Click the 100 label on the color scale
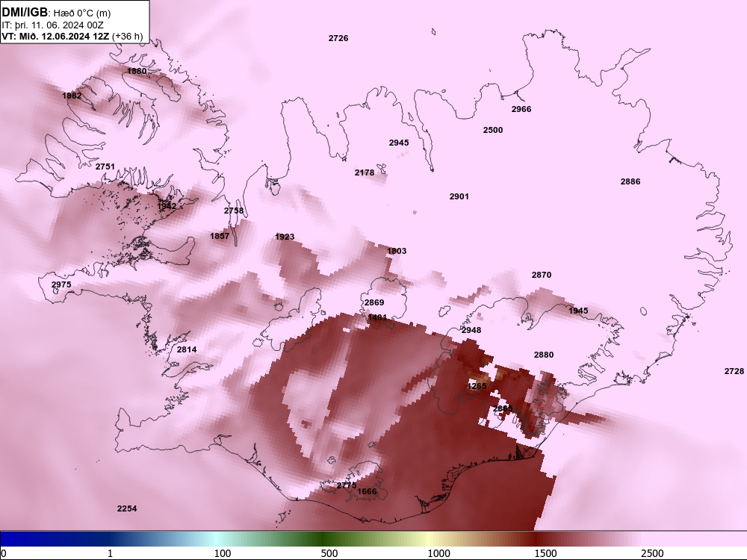Viewport: 747px width, 560px height. (x=223, y=553)
